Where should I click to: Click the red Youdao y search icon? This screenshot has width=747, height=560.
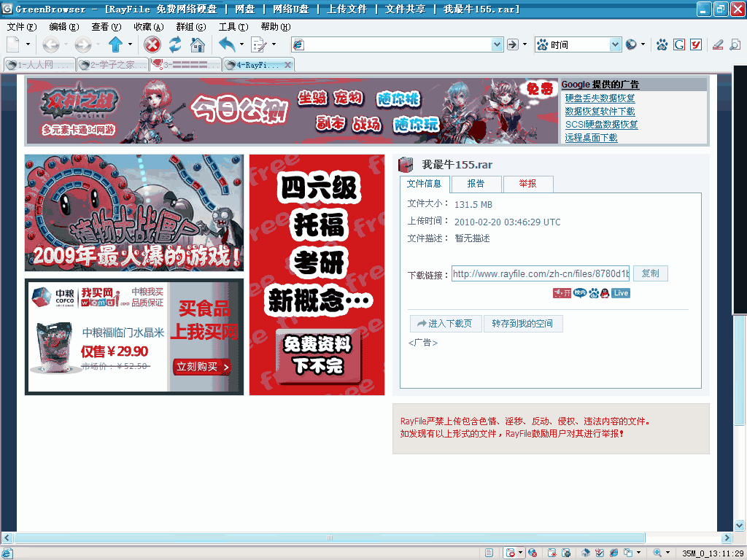(x=696, y=44)
